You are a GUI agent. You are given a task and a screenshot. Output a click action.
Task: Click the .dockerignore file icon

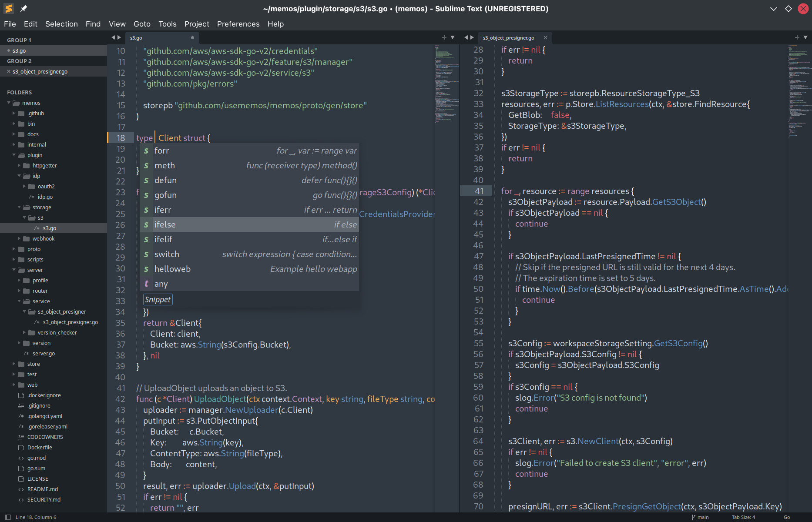coord(21,395)
